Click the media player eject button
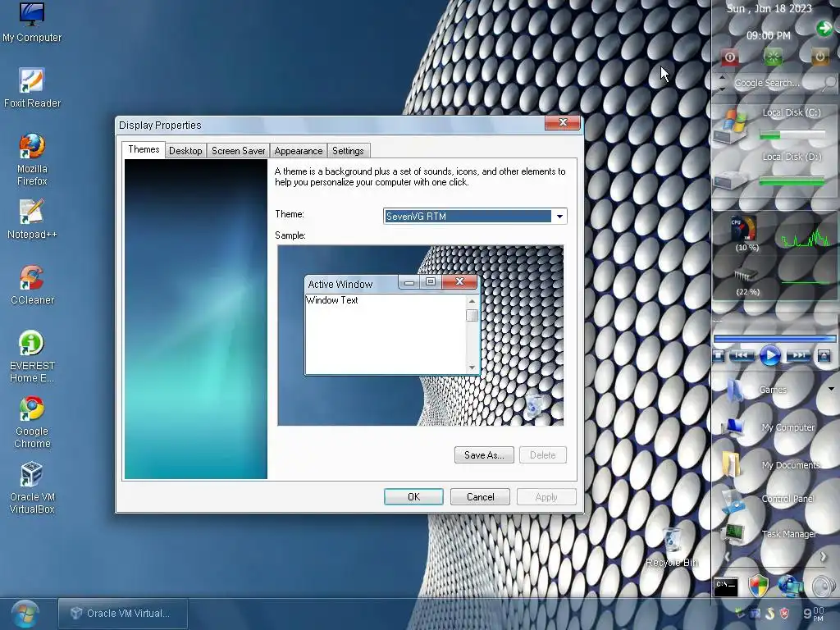The width and height of the screenshot is (840, 630). (x=824, y=356)
